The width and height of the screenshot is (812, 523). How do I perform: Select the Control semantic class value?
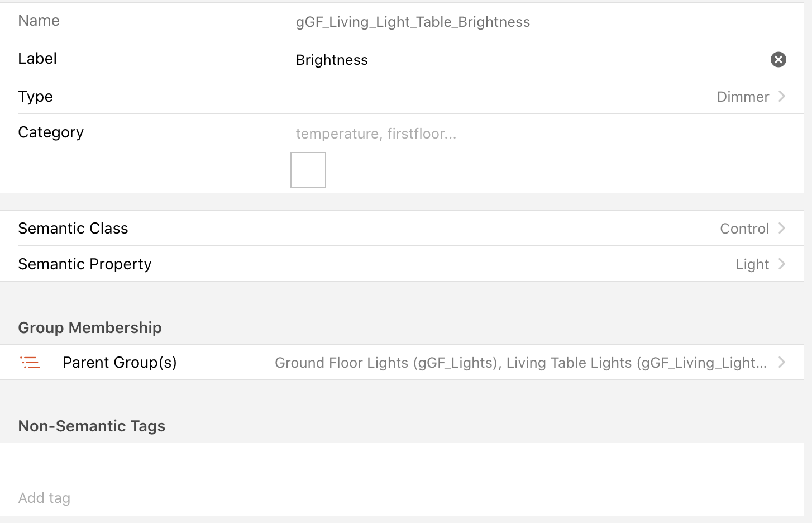pyautogui.click(x=744, y=229)
